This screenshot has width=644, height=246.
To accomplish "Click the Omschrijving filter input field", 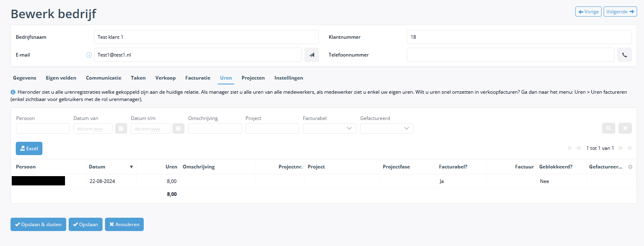I will 215,128.
